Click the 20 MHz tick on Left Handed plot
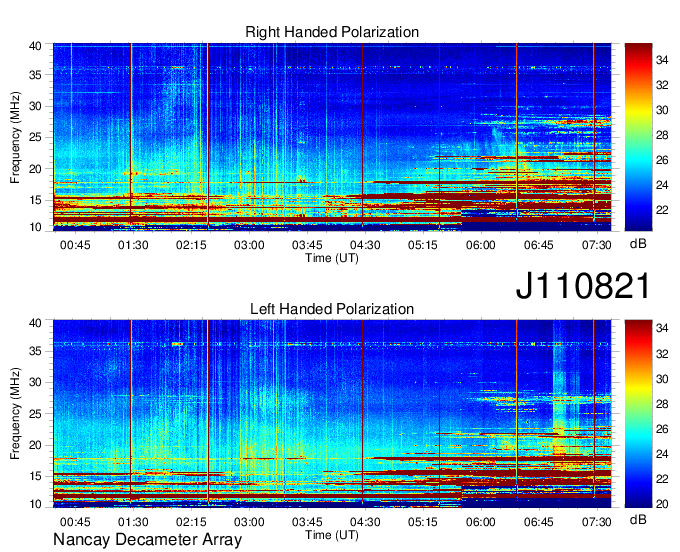The image size is (680, 552). (x=35, y=445)
